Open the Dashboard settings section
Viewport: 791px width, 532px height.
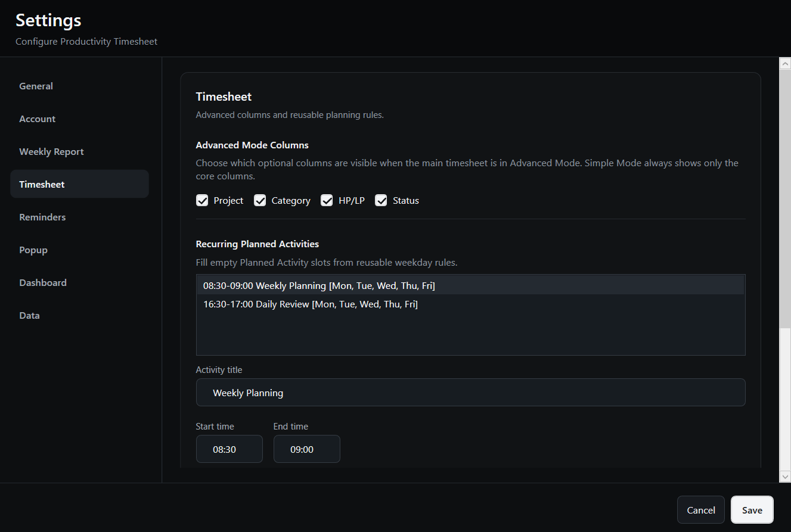coord(79,282)
